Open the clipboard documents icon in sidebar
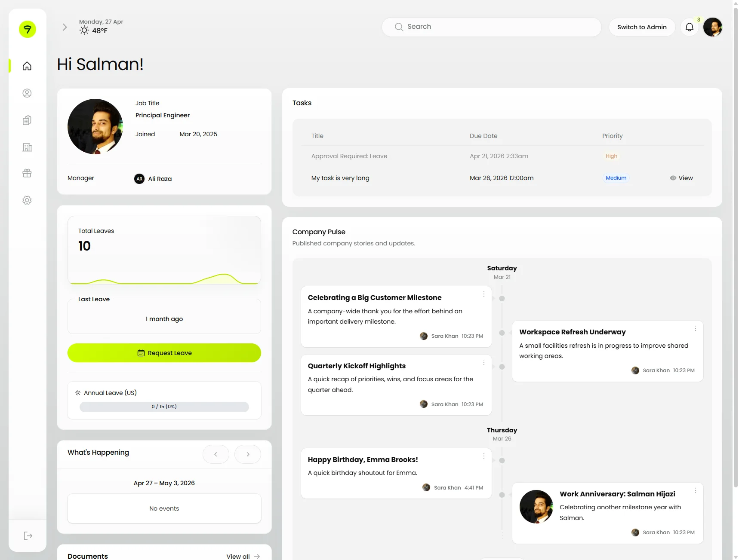This screenshot has height=560, width=739. coord(27,120)
